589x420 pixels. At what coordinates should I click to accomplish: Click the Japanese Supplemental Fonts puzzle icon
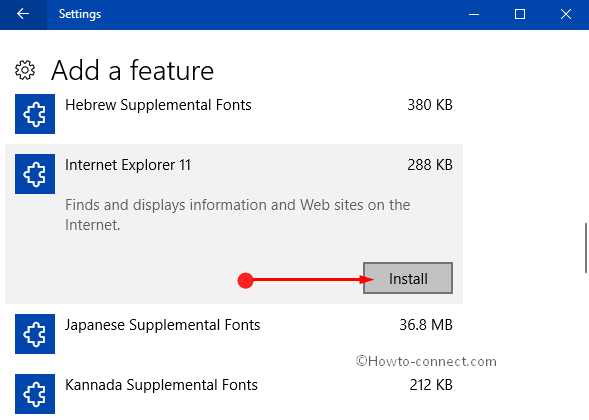pos(35,334)
